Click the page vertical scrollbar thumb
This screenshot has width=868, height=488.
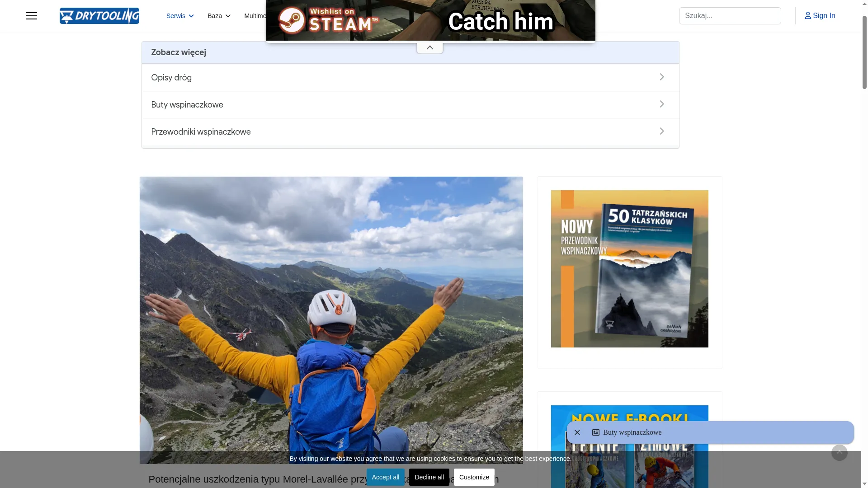864,52
